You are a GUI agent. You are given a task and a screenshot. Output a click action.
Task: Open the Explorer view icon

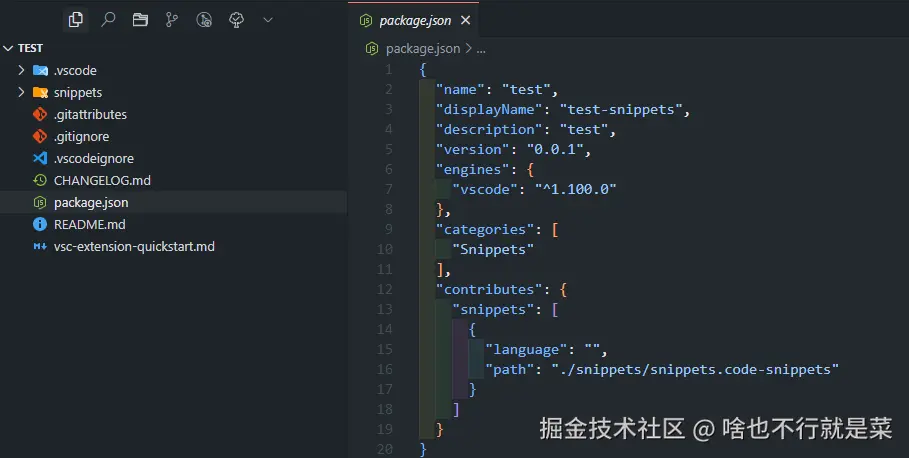[x=75, y=20]
